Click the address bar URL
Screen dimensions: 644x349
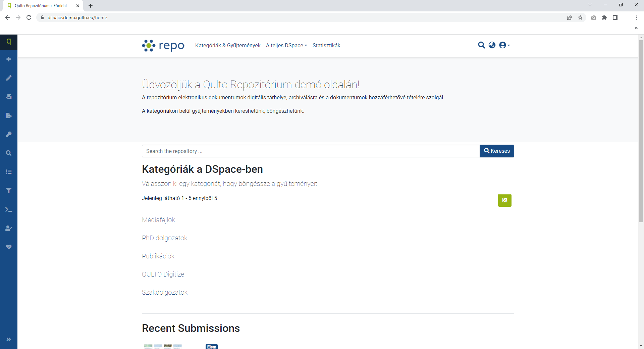(x=77, y=17)
